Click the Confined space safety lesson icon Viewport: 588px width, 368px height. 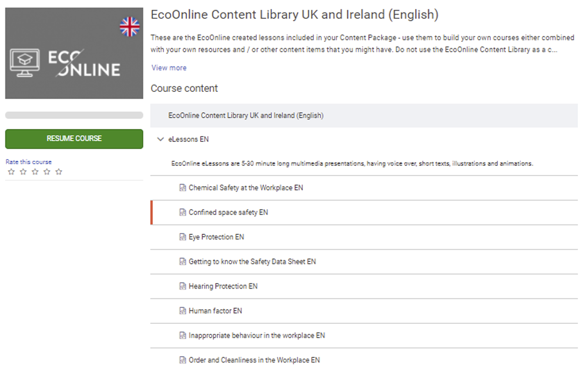tap(183, 213)
